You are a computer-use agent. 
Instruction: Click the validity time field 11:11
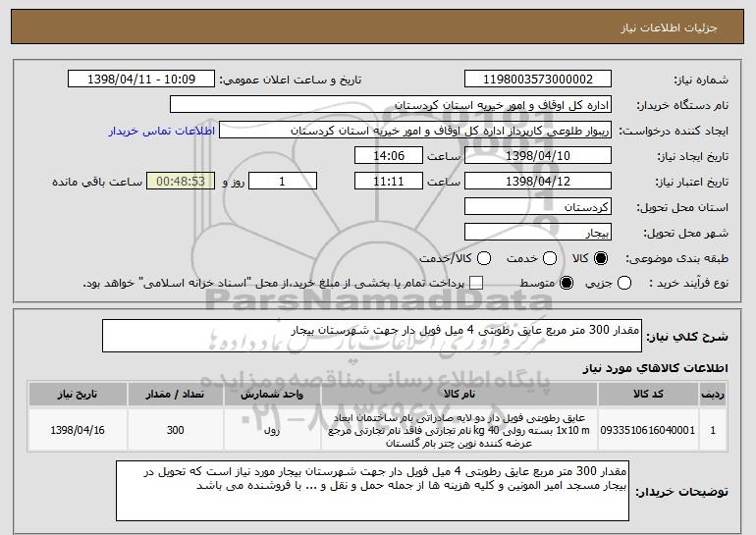click(389, 182)
